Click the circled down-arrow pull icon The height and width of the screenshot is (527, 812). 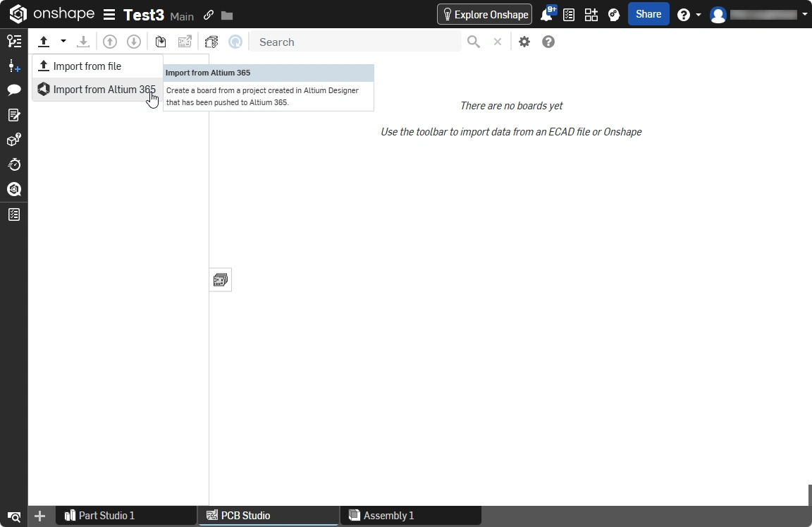click(134, 42)
